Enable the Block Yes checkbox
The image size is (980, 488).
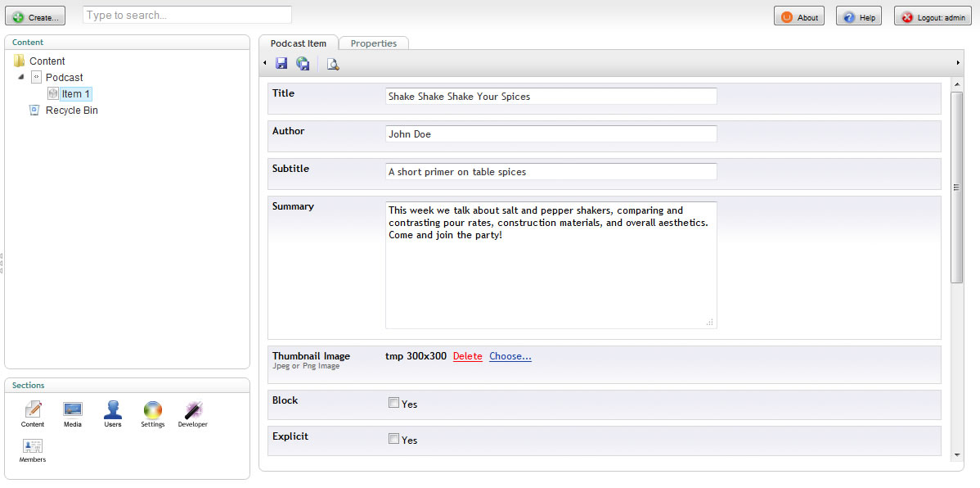(393, 403)
